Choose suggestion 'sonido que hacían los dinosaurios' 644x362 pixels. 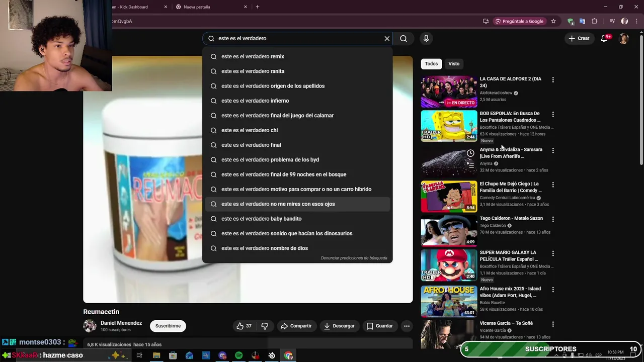click(297, 233)
